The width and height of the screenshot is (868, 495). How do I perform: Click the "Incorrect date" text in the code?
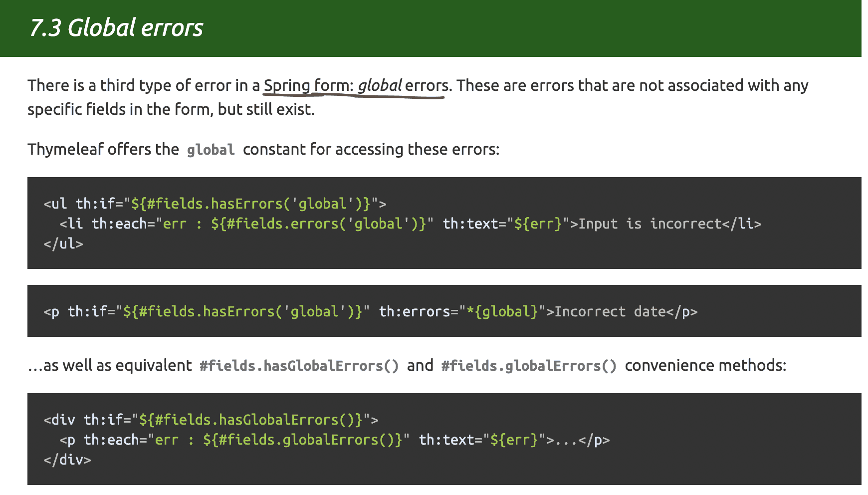[610, 311]
